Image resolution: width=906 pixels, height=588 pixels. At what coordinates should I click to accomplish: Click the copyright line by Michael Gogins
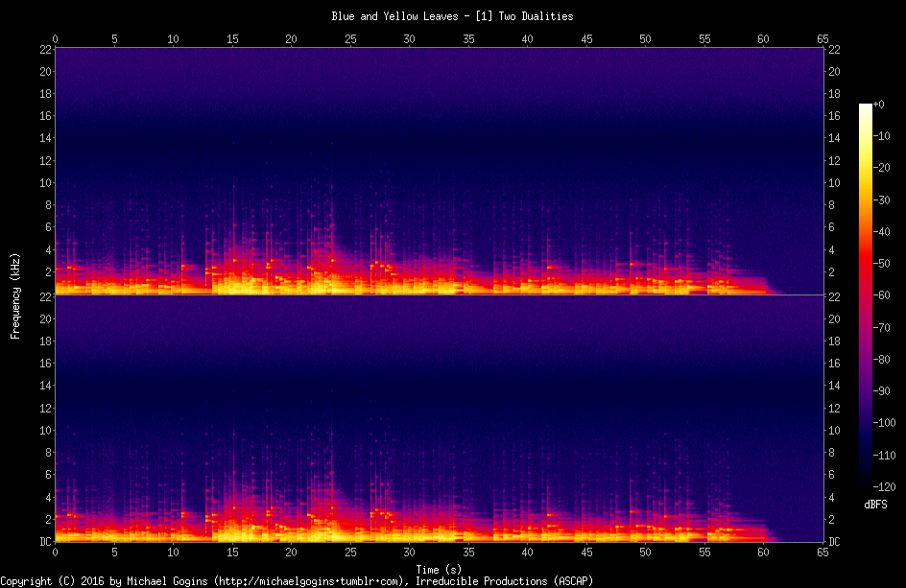(x=297, y=581)
